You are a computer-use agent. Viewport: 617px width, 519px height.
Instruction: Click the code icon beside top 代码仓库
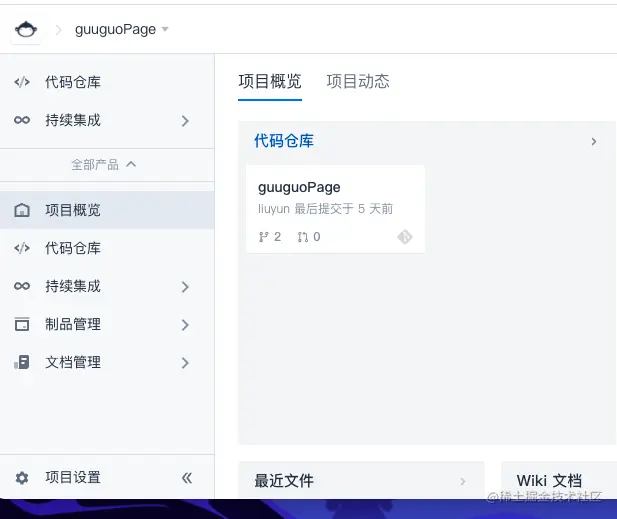pos(22,82)
